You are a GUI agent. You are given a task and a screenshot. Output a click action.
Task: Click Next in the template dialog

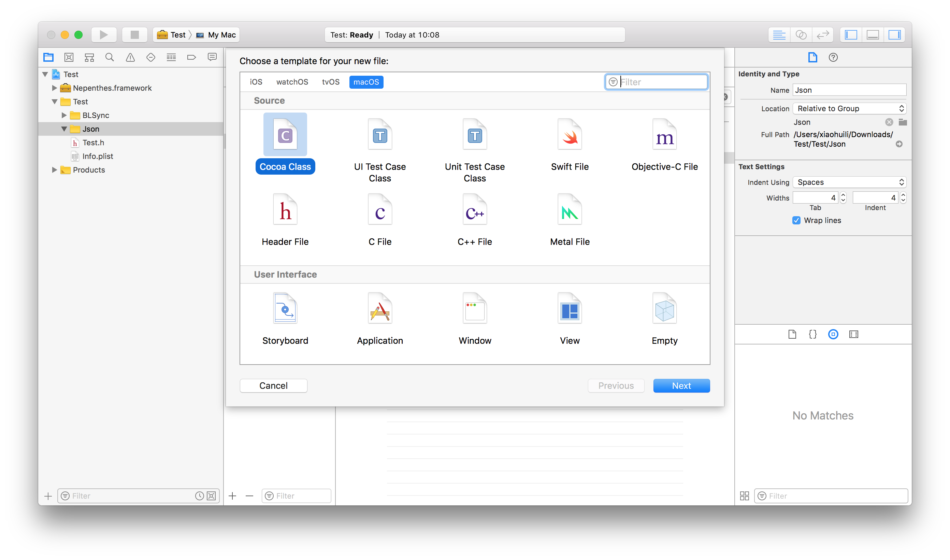click(x=681, y=386)
